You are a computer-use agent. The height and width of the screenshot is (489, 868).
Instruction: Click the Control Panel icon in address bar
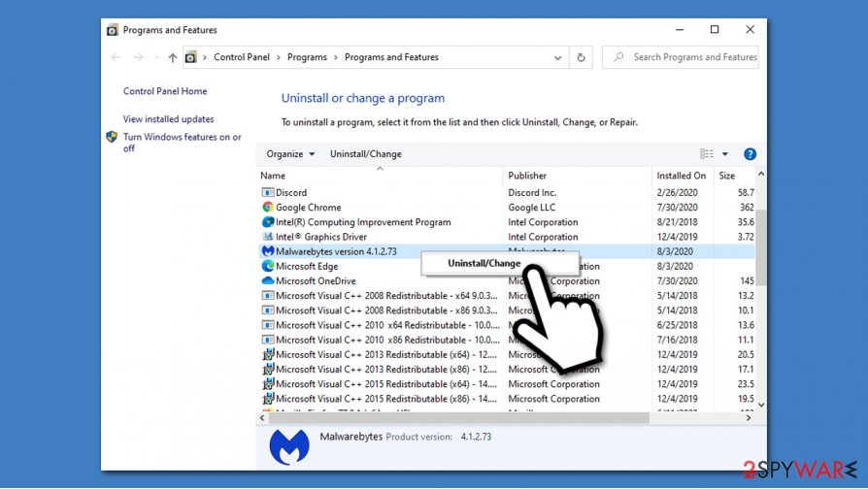click(191, 57)
